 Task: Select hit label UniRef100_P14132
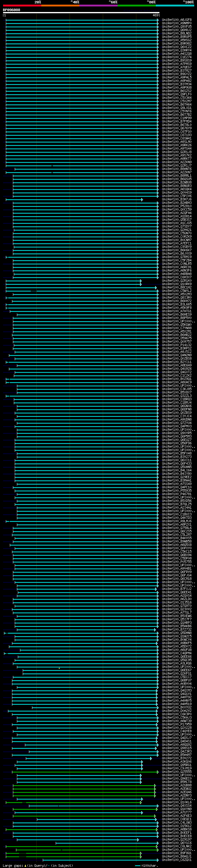(177, 345)
